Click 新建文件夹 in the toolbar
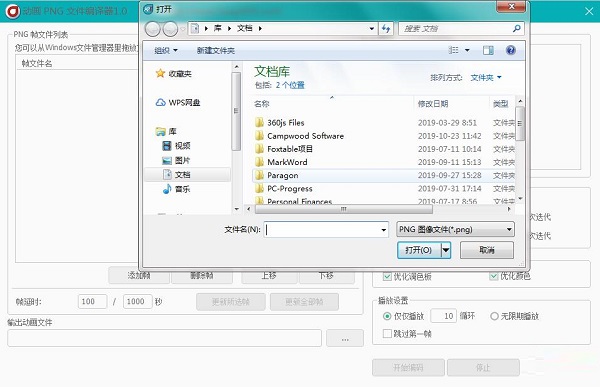The width and height of the screenshot is (600, 387). 215,51
